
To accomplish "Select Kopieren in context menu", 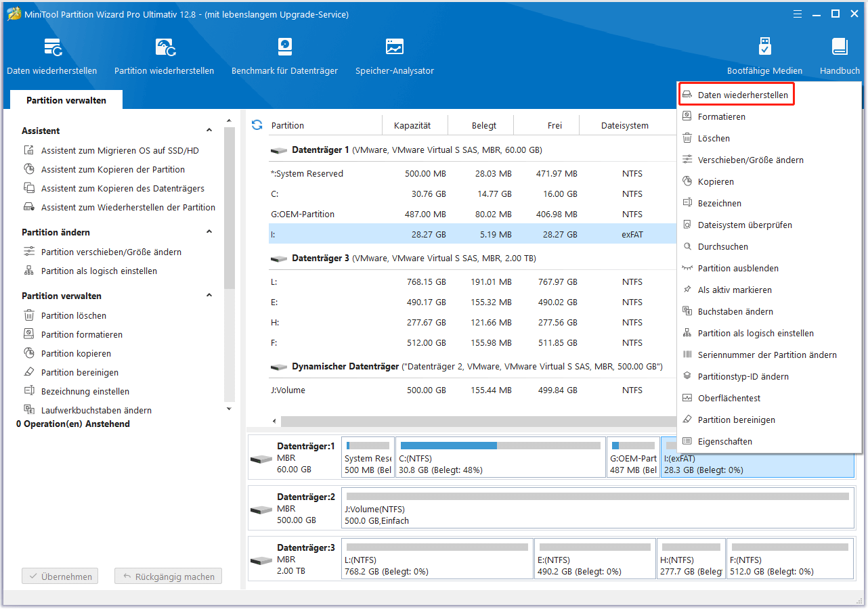I will (769, 181).
